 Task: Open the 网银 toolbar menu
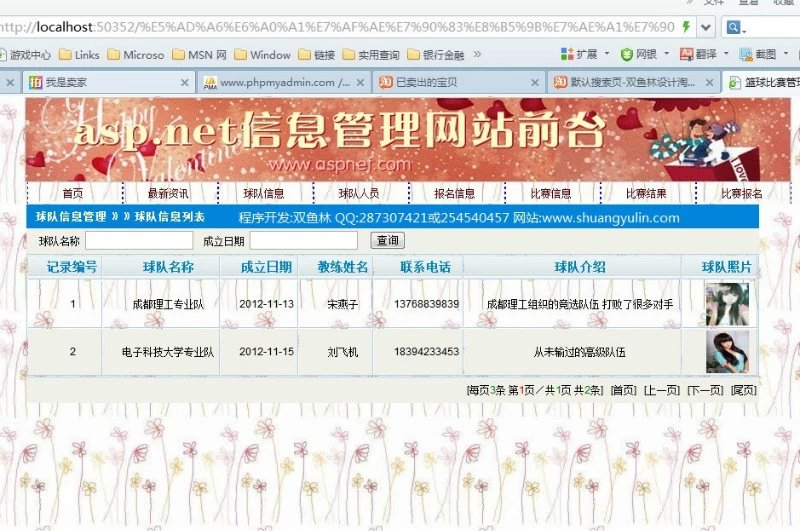644,54
